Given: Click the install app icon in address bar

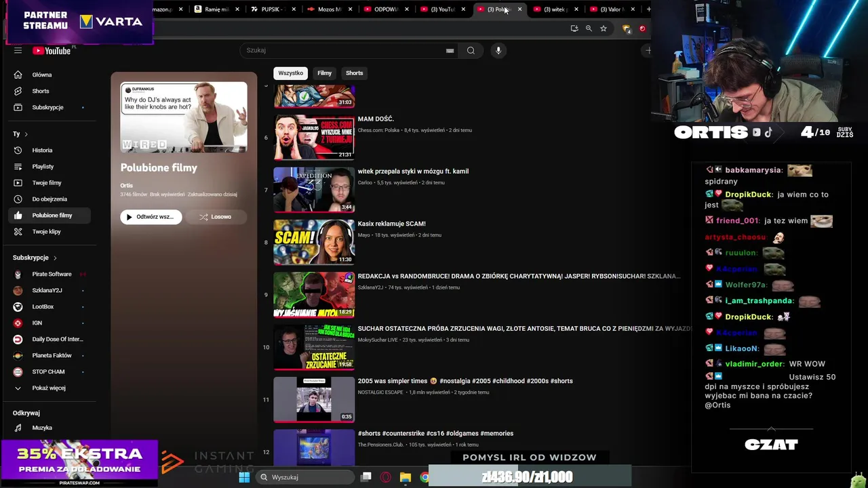Looking at the screenshot, I should (x=574, y=28).
